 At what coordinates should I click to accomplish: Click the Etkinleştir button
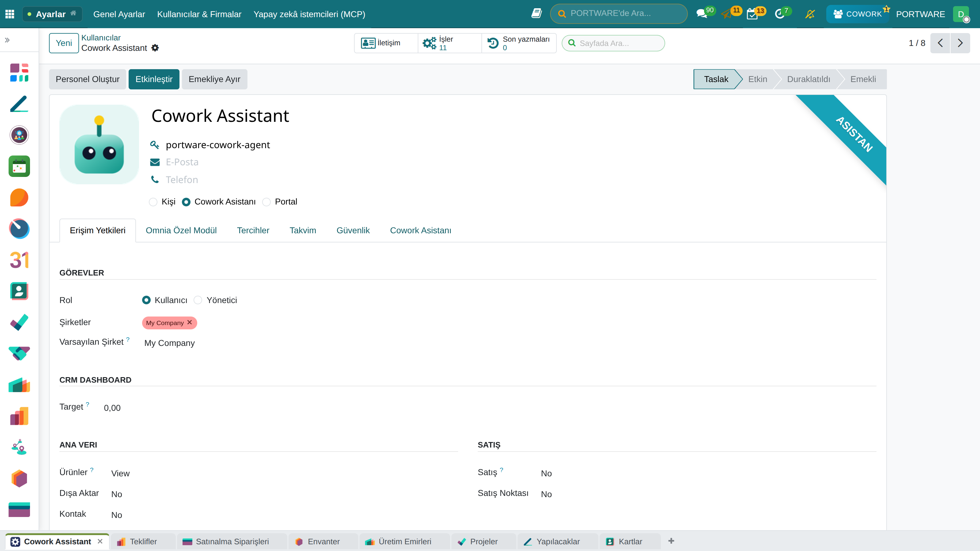tap(154, 79)
